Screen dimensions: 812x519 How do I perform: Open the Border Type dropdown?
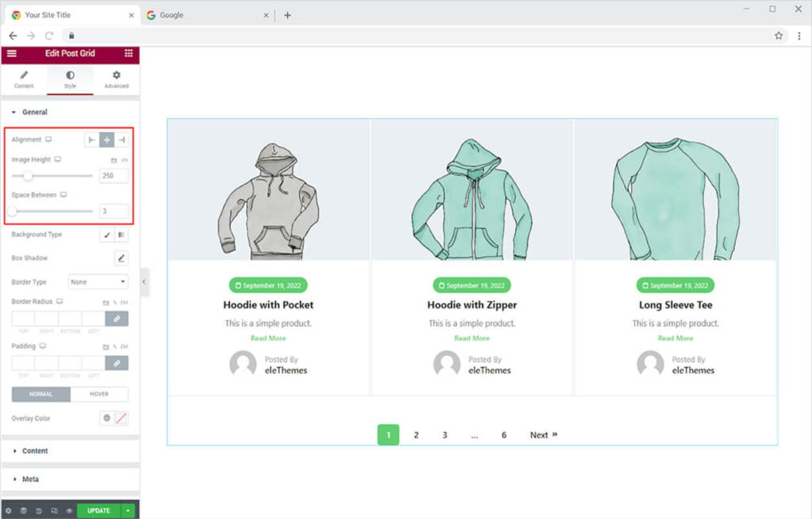98,282
